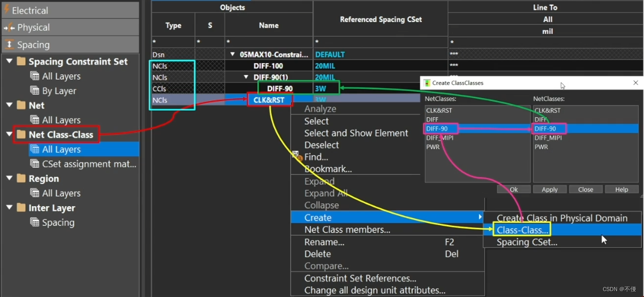Viewport: 644px width, 297px height.
Task: Click Help in Create ClassClasses dialog
Action: click(621, 189)
